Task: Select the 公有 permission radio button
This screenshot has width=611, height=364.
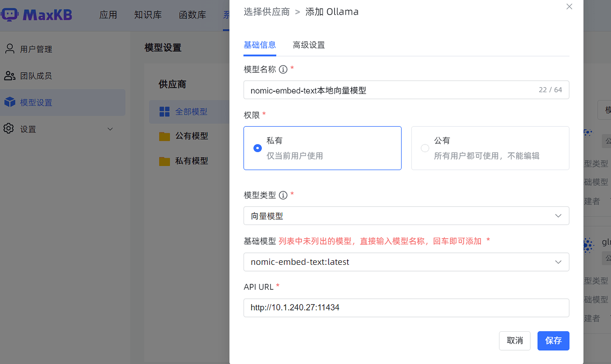Action: (425, 148)
